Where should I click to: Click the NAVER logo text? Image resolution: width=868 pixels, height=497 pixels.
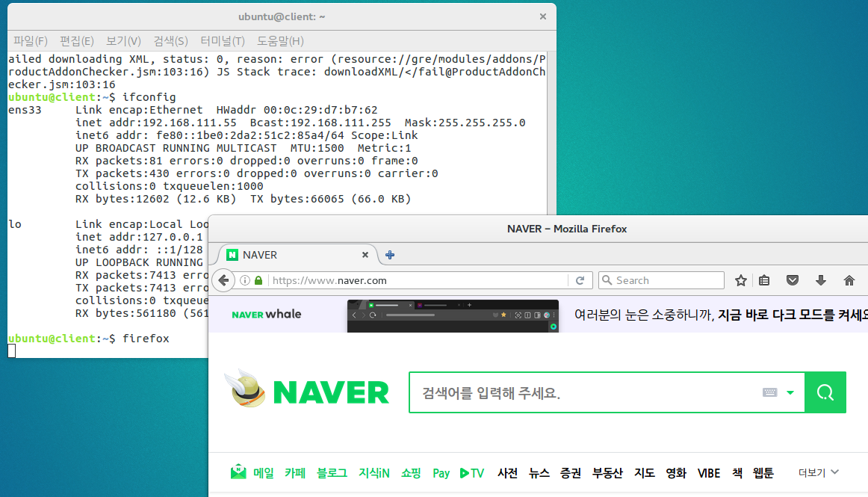click(x=331, y=392)
